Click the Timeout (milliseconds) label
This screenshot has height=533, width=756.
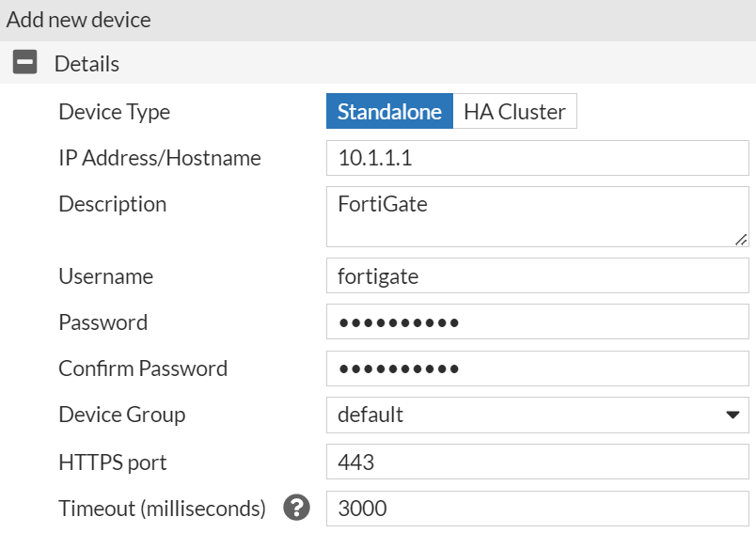[162, 509]
